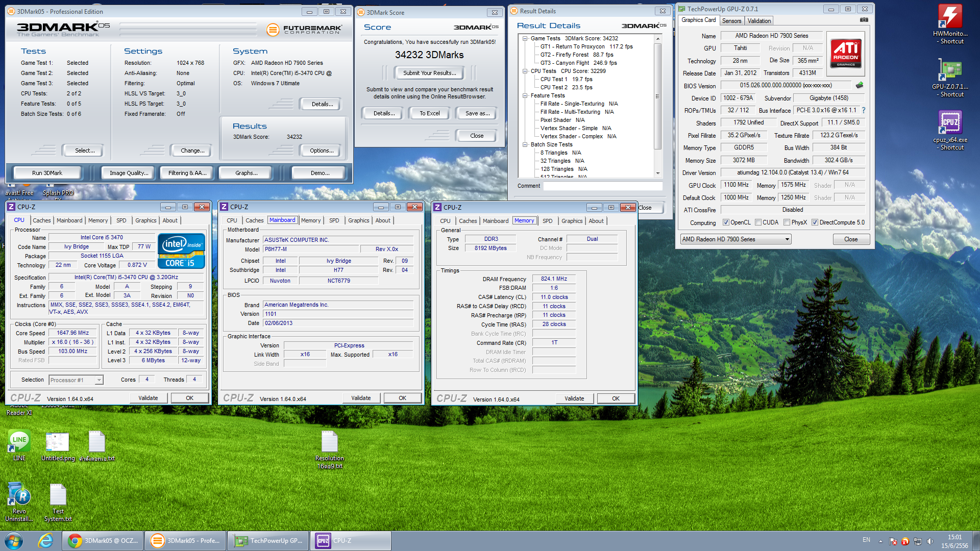Click the Comment input field
Viewport: 980px width, 551px height.
pos(602,186)
